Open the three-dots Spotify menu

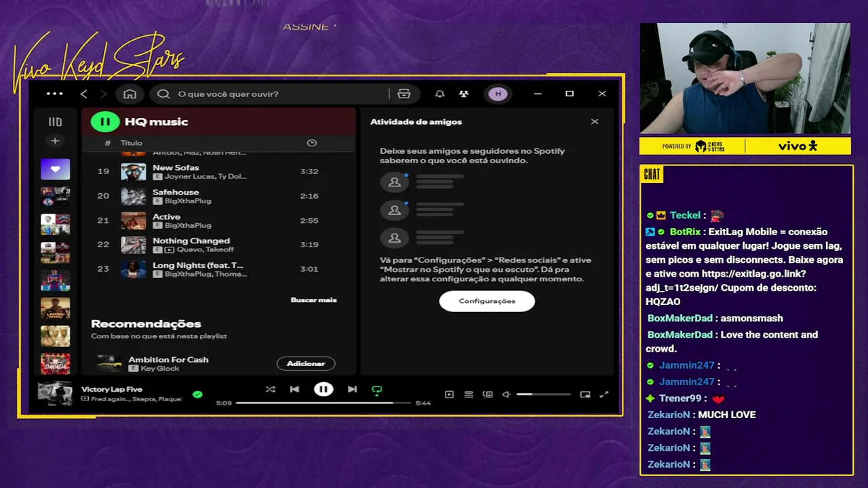tap(54, 94)
